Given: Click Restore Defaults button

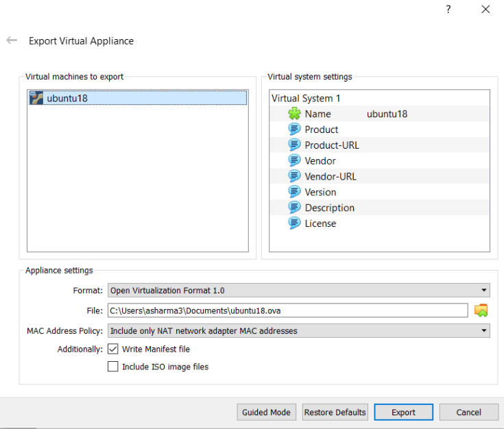Looking at the screenshot, I should click(335, 413).
